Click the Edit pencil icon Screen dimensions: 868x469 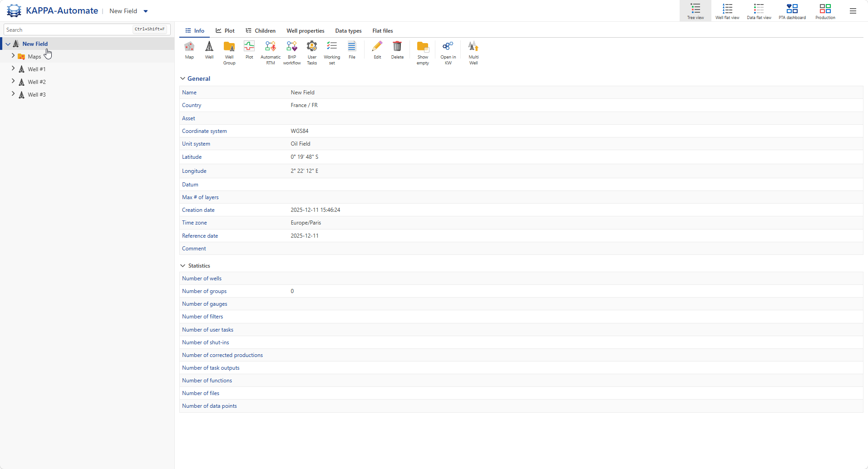tap(377, 50)
